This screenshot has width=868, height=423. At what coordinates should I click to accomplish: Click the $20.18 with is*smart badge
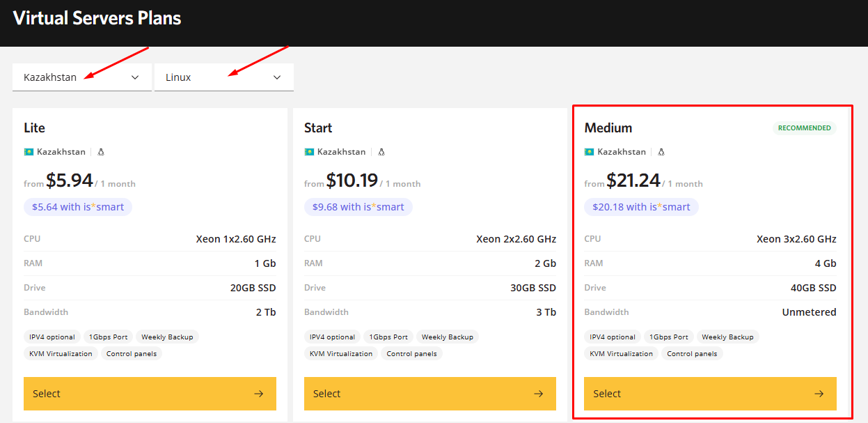click(641, 207)
